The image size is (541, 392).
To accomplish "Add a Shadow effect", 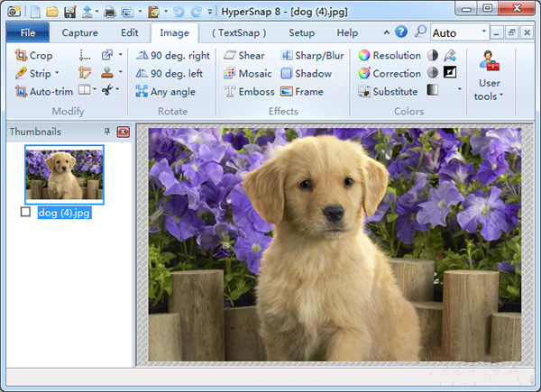I will click(305, 73).
